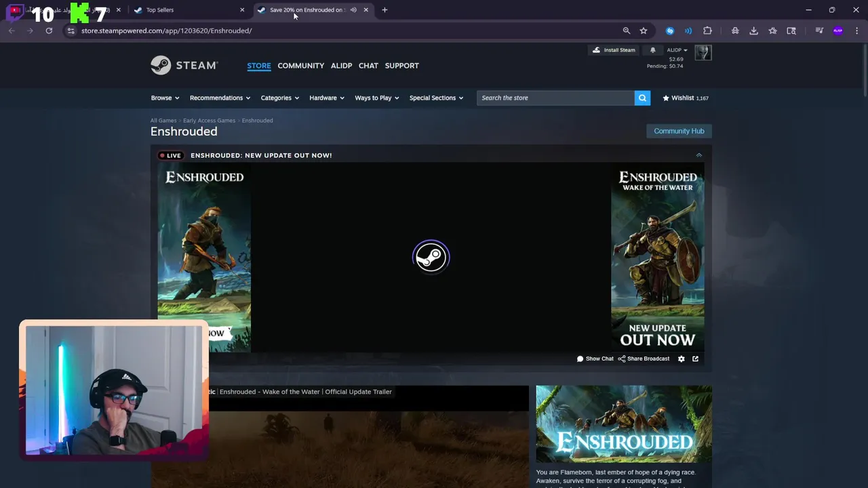Mute the Enshrouded tab audio icon
This screenshot has width=868, height=488.
tap(353, 9)
